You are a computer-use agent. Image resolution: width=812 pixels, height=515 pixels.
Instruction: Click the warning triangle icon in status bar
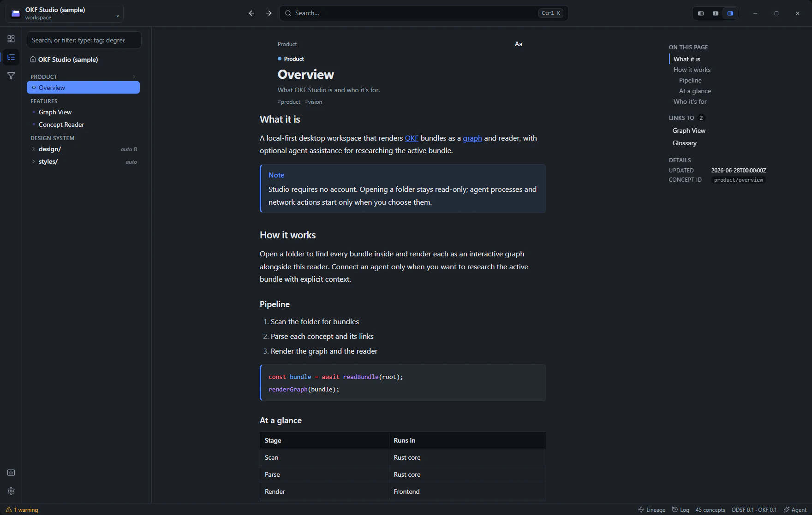point(9,510)
